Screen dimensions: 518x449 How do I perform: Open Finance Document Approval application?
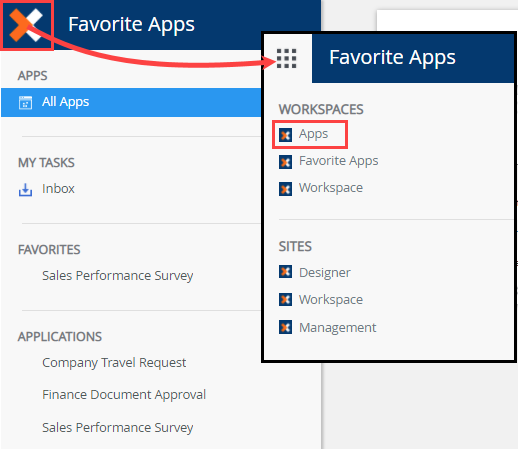click(124, 395)
